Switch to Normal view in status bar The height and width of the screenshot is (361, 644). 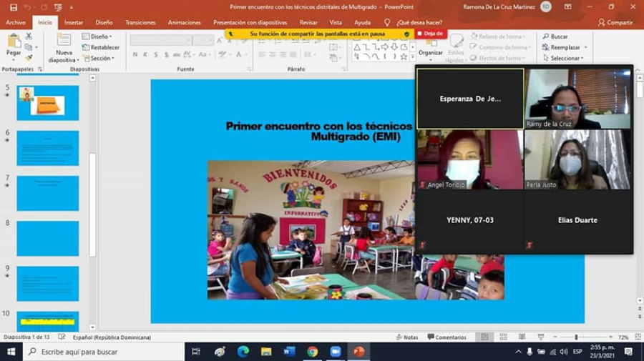pyautogui.click(x=485, y=337)
